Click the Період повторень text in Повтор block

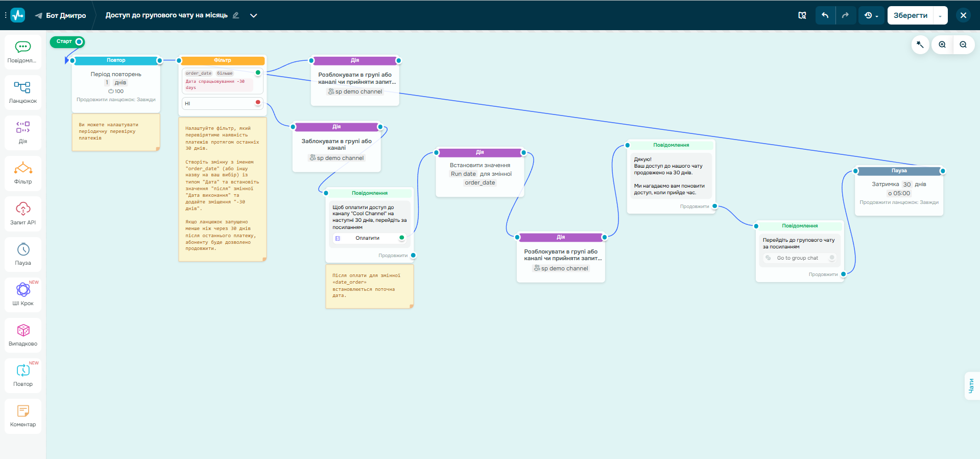tap(116, 74)
